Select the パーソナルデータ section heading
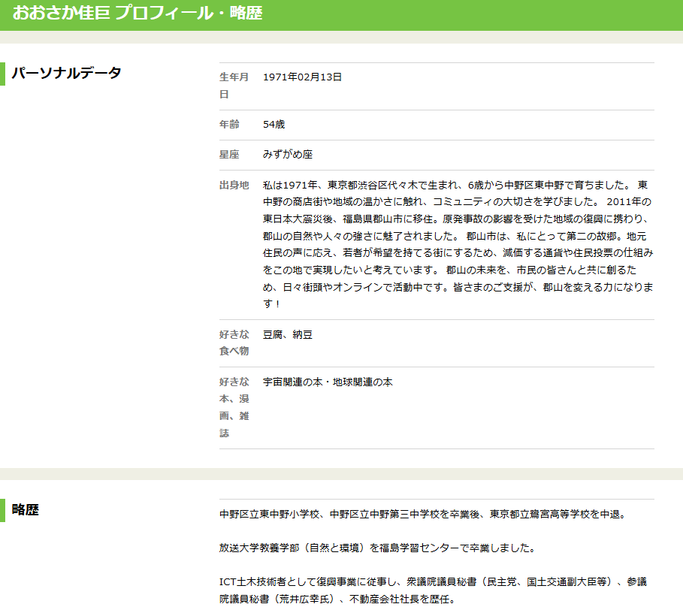Viewport: 683px width, 616px height. click(x=66, y=74)
